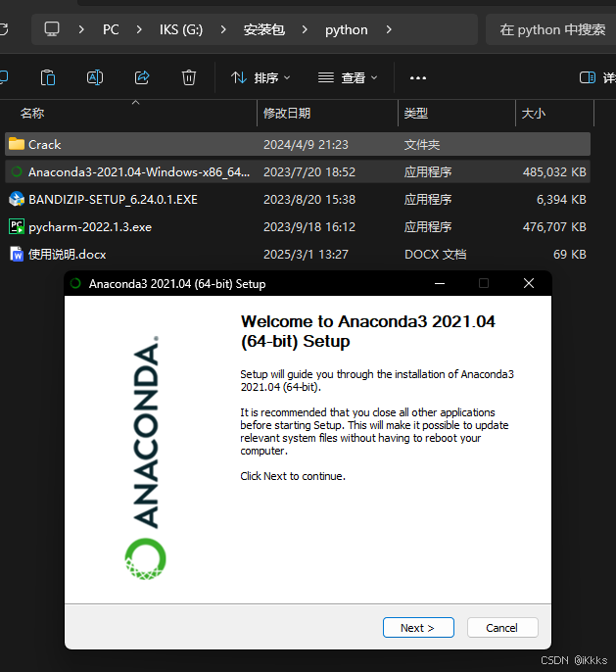Select 安装包 in the breadcrumb path
The width and height of the screenshot is (616, 672).
click(x=263, y=29)
